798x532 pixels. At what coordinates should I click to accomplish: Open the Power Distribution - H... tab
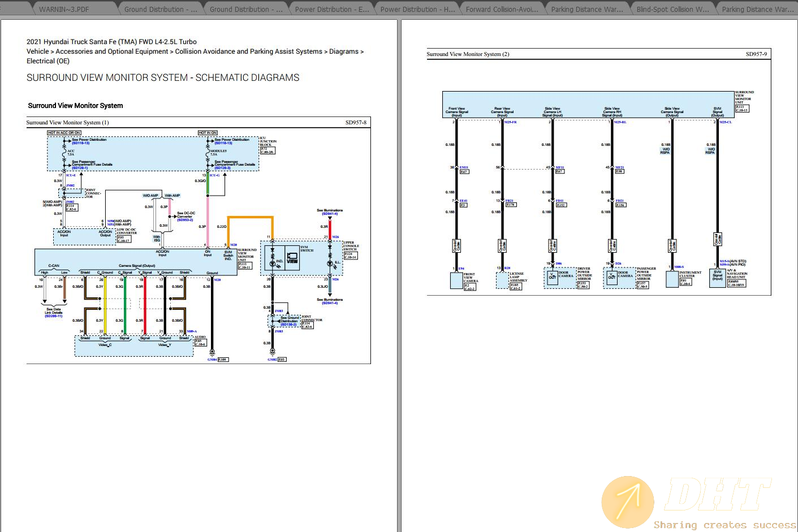[x=417, y=9]
